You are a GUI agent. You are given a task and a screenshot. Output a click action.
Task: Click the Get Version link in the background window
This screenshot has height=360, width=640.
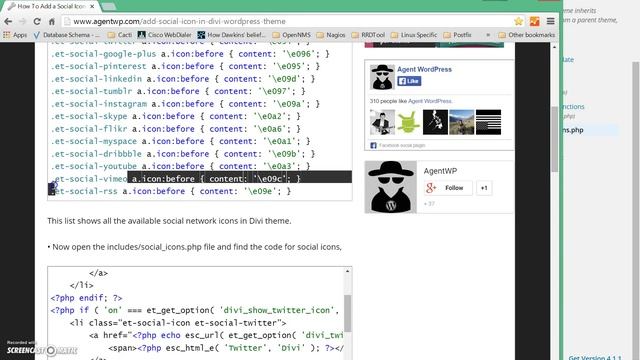pyautogui.click(x=595, y=357)
